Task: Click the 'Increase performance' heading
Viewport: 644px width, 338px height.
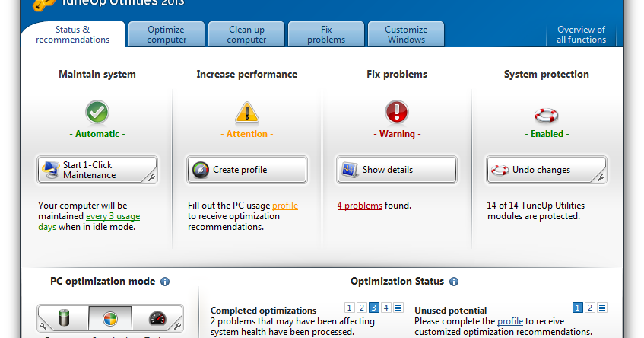Action: [247, 75]
